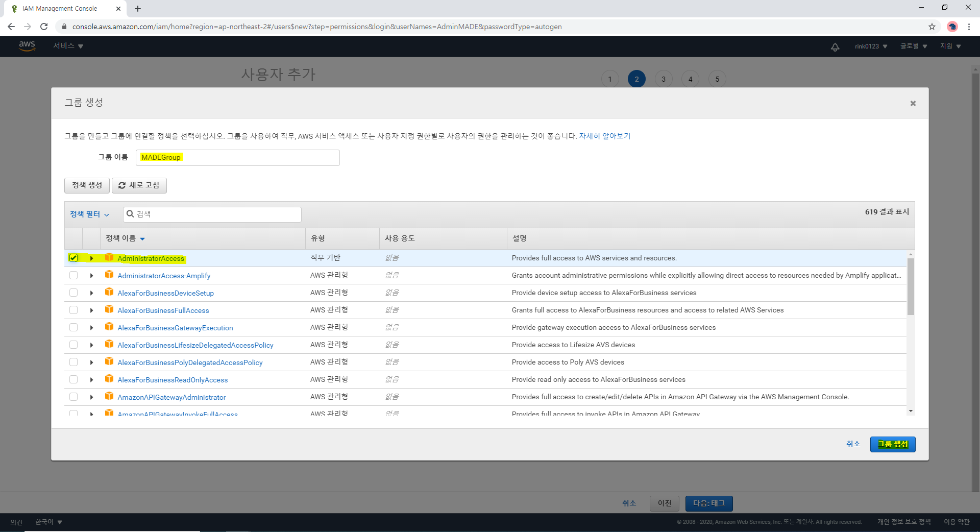The image size is (980, 532).
Task: Expand the AlexaForBusinessReadOnlyAccess row details
Action: [x=91, y=380]
